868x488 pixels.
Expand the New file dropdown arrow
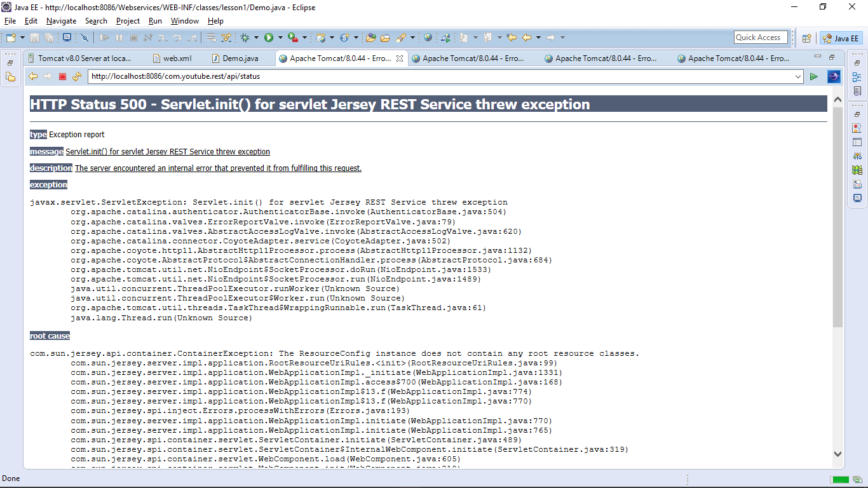(23, 38)
